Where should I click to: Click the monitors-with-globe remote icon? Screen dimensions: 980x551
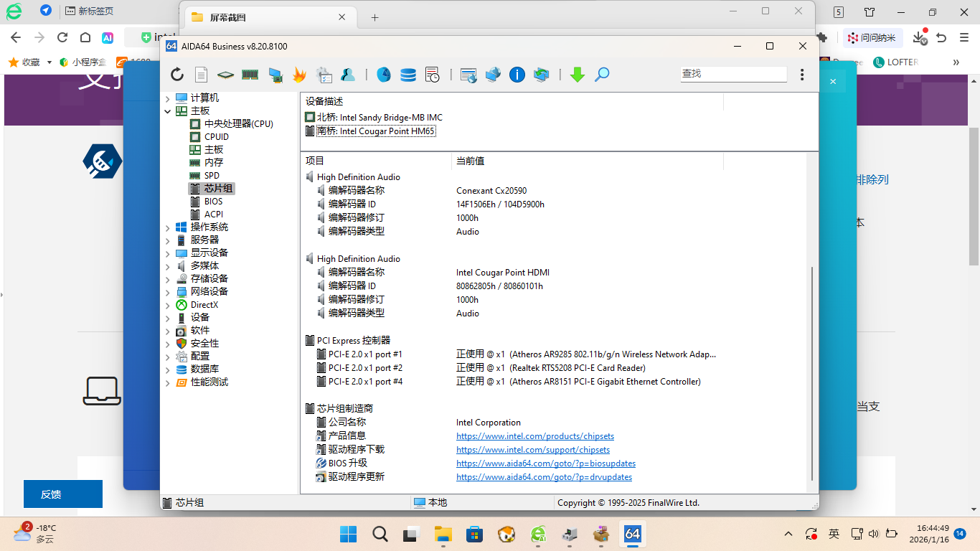click(493, 74)
